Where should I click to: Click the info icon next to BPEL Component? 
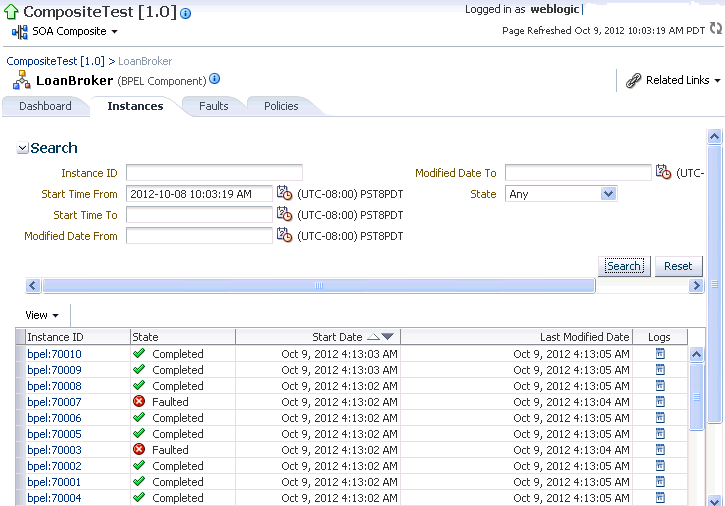tap(215, 79)
